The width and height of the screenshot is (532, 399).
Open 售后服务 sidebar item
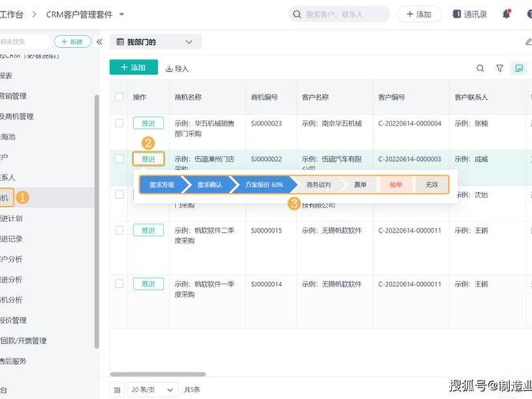coord(13,361)
